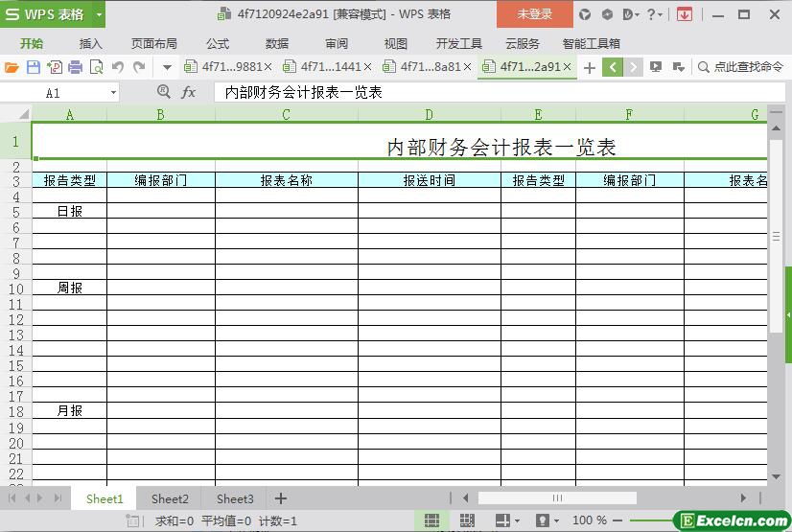Select the 月报 cell
This screenshot has height=532, width=792.
point(70,410)
